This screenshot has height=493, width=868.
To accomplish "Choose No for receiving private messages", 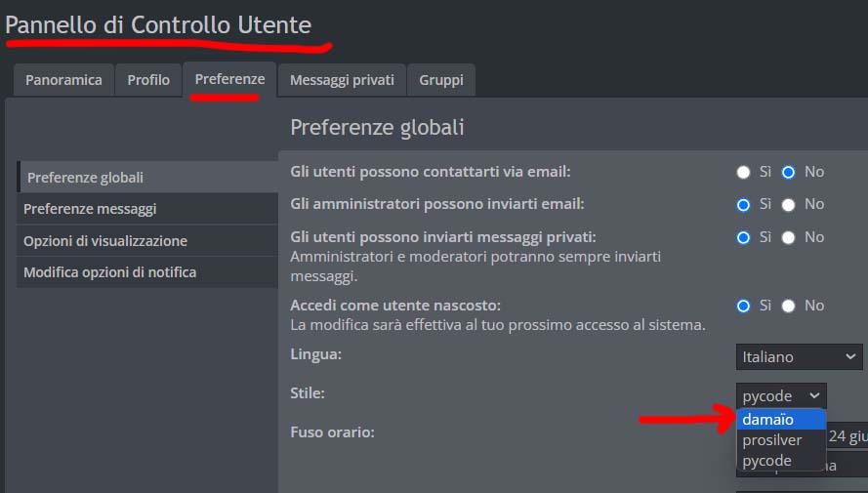I will (x=789, y=237).
